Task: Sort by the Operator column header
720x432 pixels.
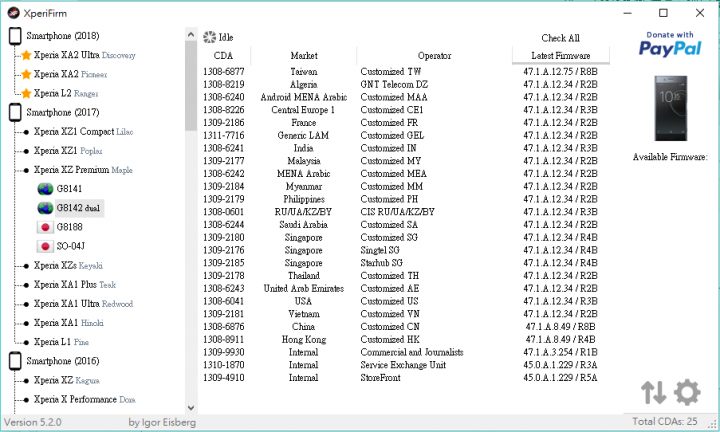Action: 434,56
